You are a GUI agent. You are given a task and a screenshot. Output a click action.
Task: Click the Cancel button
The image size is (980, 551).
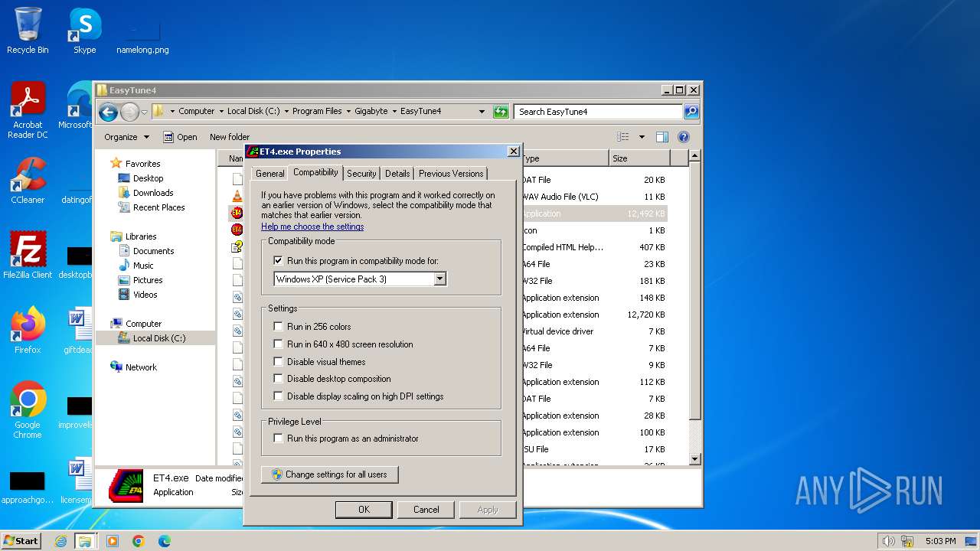(426, 510)
